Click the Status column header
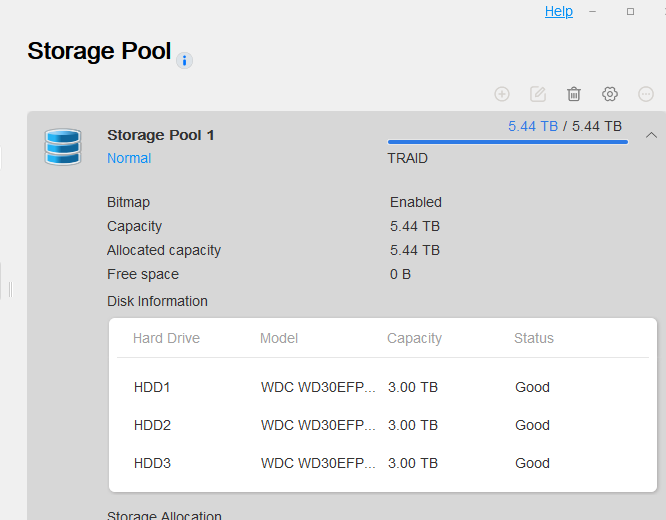Image resolution: width=666 pixels, height=520 pixels. pyautogui.click(x=533, y=338)
